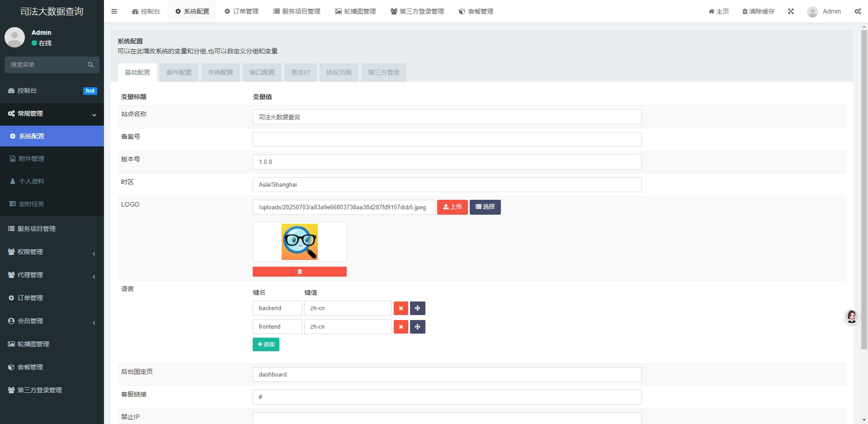The image size is (868, 424).
Task: Click the move handle for backend row
Action: click(418, 308)
